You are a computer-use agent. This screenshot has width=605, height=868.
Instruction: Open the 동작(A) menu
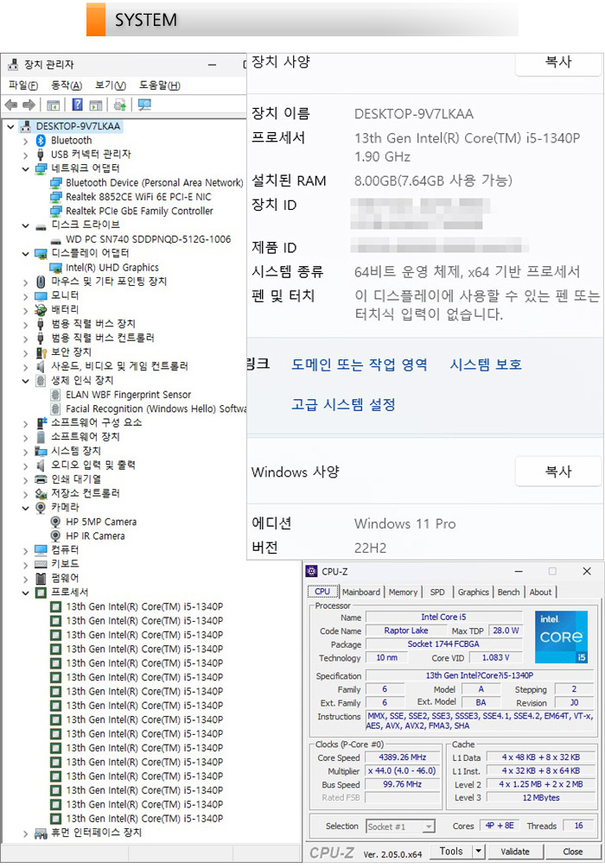67,86
